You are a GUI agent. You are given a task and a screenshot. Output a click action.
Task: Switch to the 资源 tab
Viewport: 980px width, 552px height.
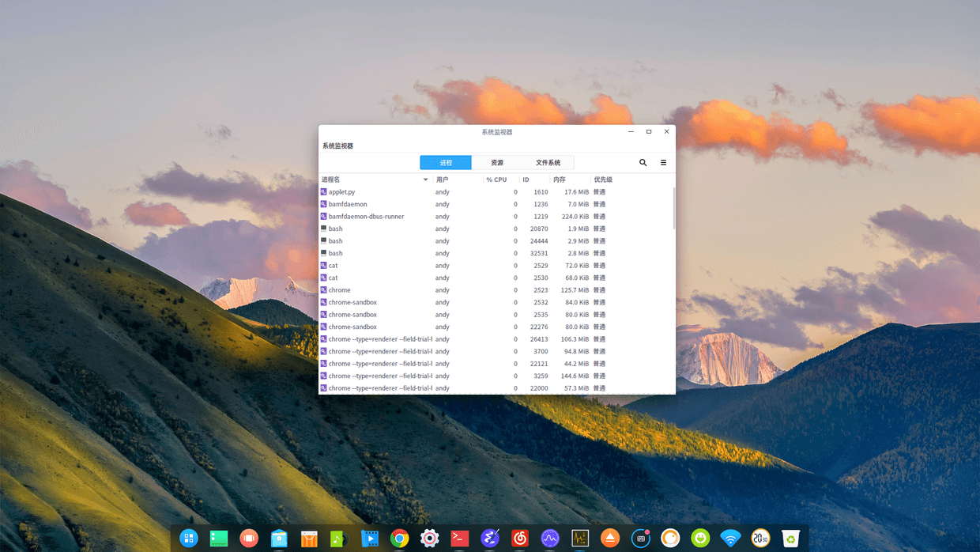[497, 162]
